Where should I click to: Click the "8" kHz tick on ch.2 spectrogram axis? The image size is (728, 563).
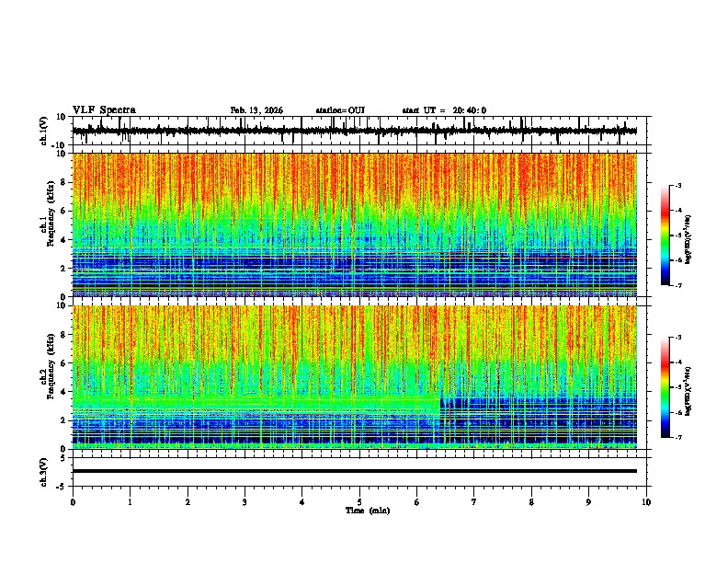pos(63,335)
